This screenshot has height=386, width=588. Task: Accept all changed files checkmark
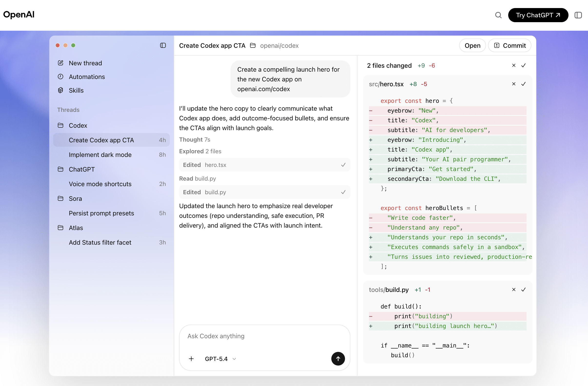coord(523,65)
